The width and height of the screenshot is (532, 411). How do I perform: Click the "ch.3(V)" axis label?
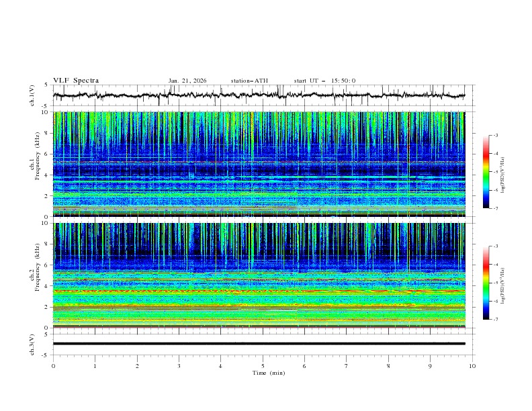(32, 345)
